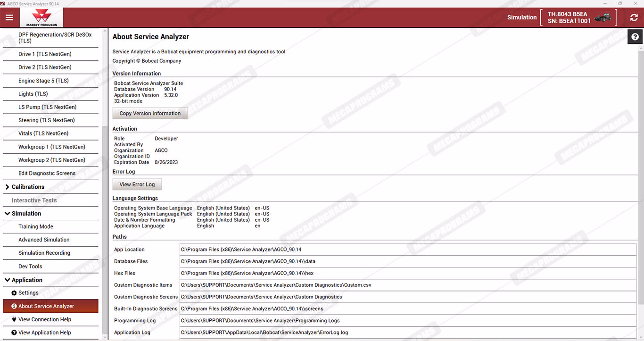Select LS Pump (TLS NextGen)

(51, 107)
